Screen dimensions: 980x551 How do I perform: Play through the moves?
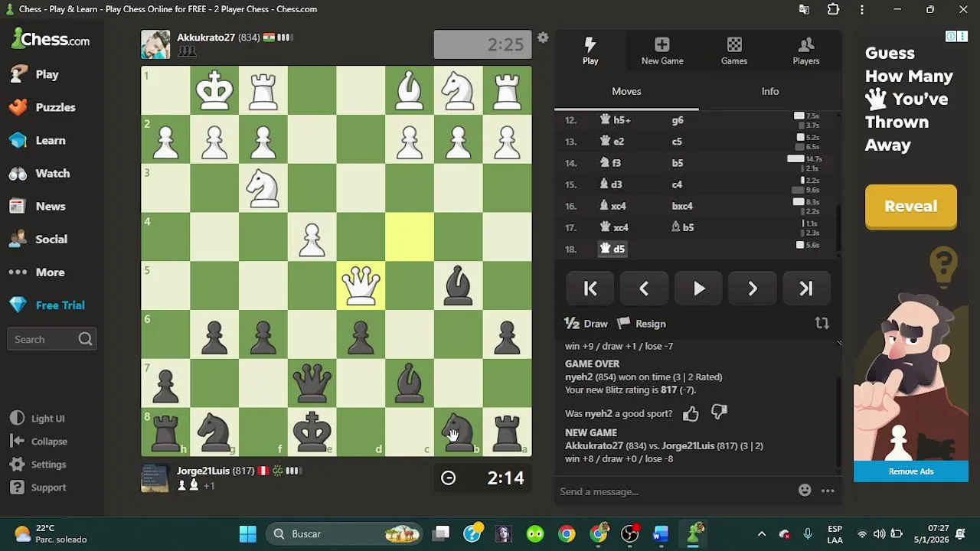pyautogui.click(x=699, y=289)
